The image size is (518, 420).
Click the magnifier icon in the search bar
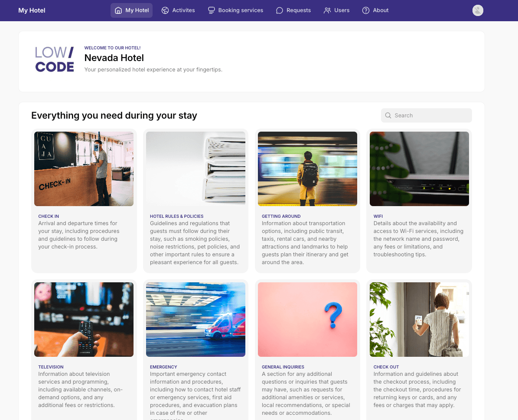pos(388,115)
